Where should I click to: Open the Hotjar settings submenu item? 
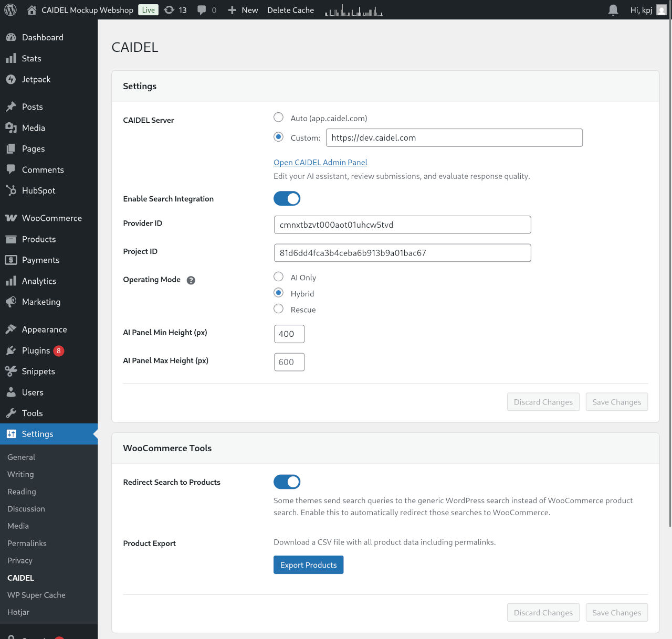click(18, 612)
